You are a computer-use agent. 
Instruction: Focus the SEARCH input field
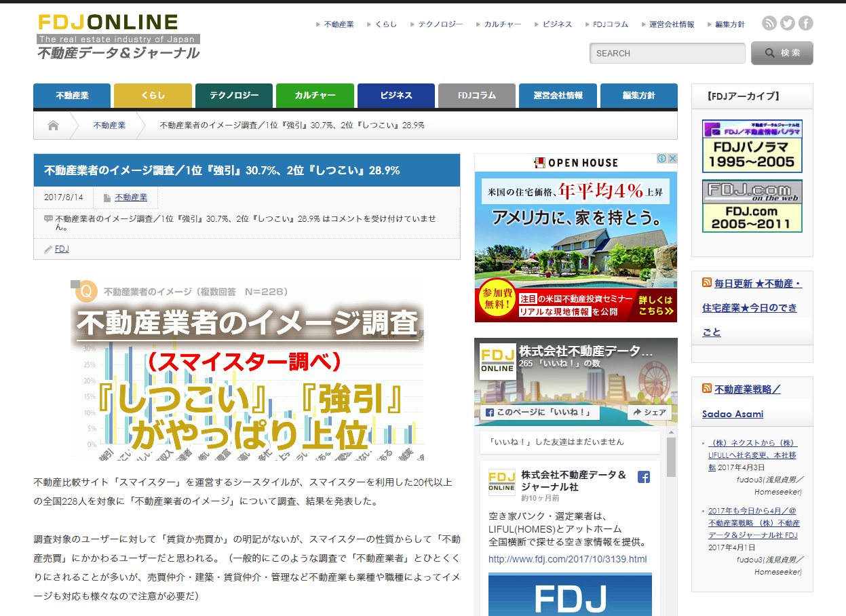point(668,53)
